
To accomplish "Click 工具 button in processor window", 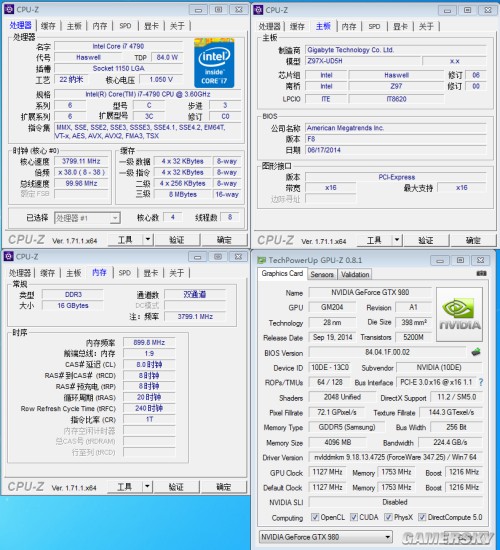I will 125,240.
